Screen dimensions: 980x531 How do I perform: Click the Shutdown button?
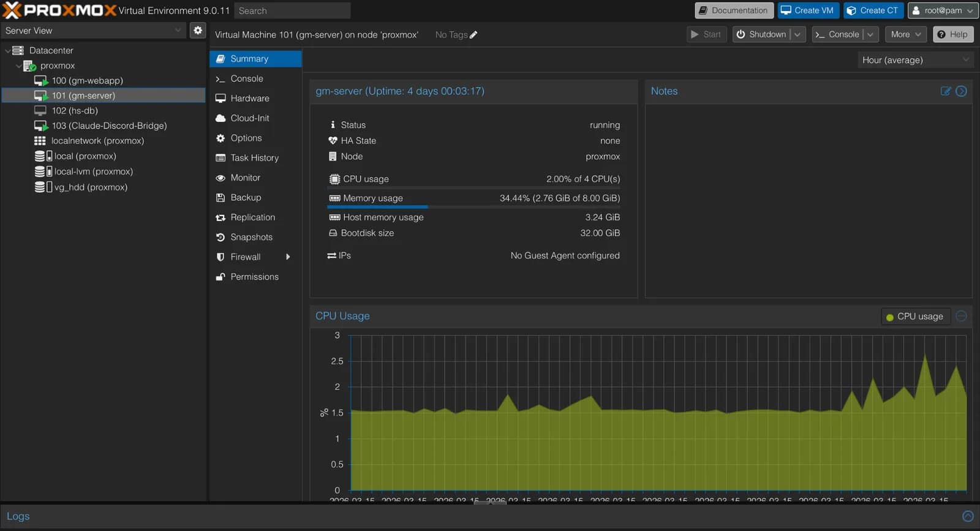761,35
